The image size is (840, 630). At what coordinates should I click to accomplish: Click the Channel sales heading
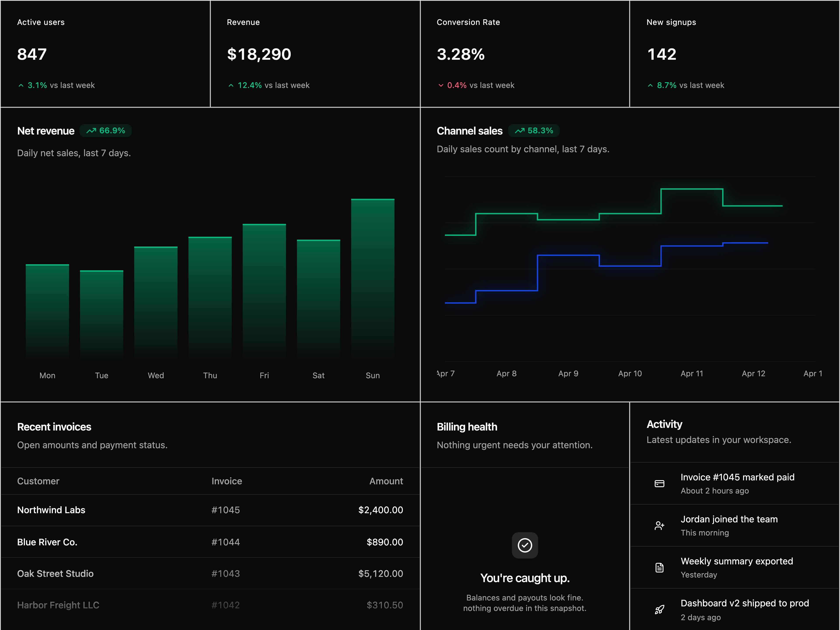pos(470,131)
